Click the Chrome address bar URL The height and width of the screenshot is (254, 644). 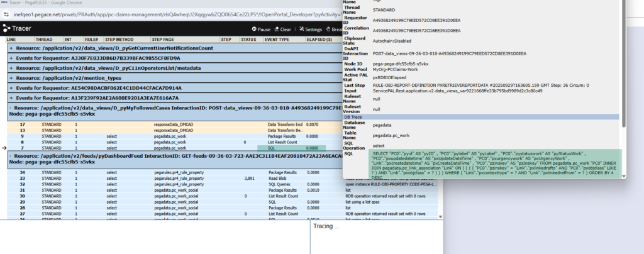(177, 14)
